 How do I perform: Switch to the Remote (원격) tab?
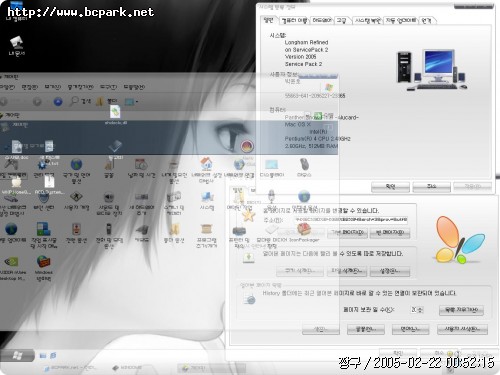[427, 21]
